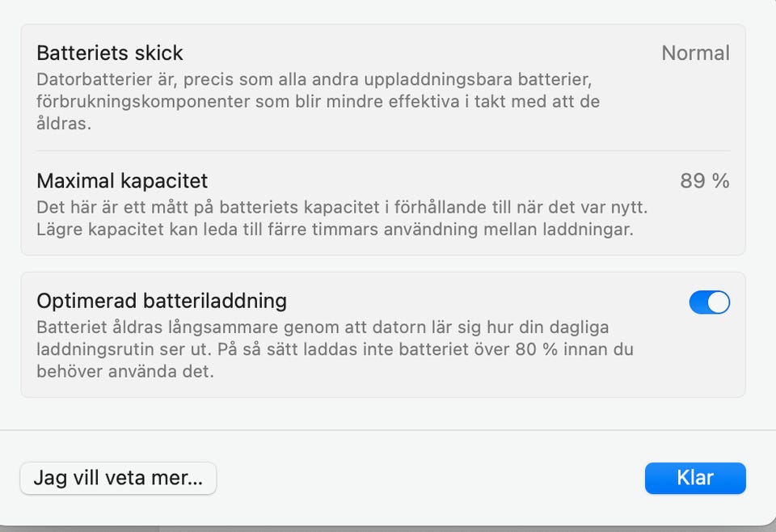Click the text line starting with förbrukningskomponenter

[x=318, y=103]
